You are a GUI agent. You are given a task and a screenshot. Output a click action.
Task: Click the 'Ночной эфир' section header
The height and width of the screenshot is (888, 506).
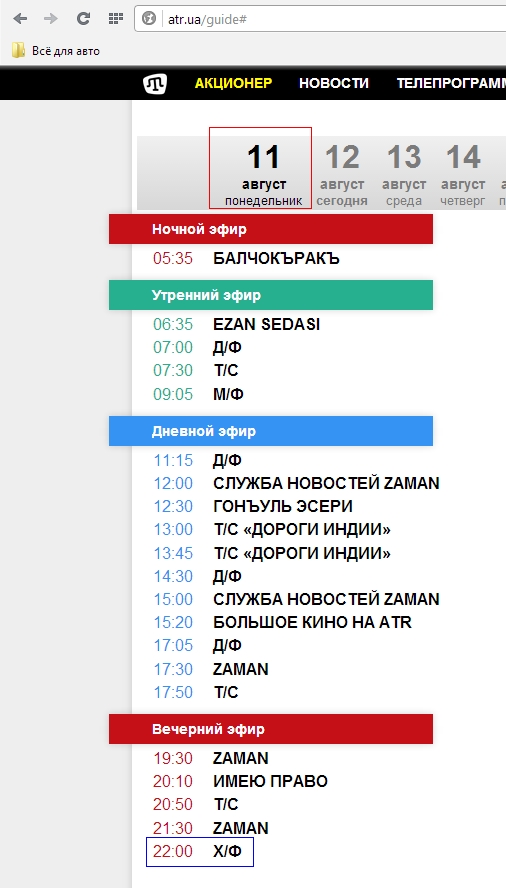tap(271, 229)
